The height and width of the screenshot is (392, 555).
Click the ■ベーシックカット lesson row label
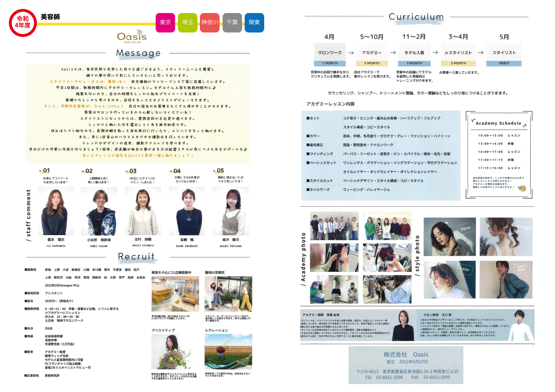[x=321, y=163]
